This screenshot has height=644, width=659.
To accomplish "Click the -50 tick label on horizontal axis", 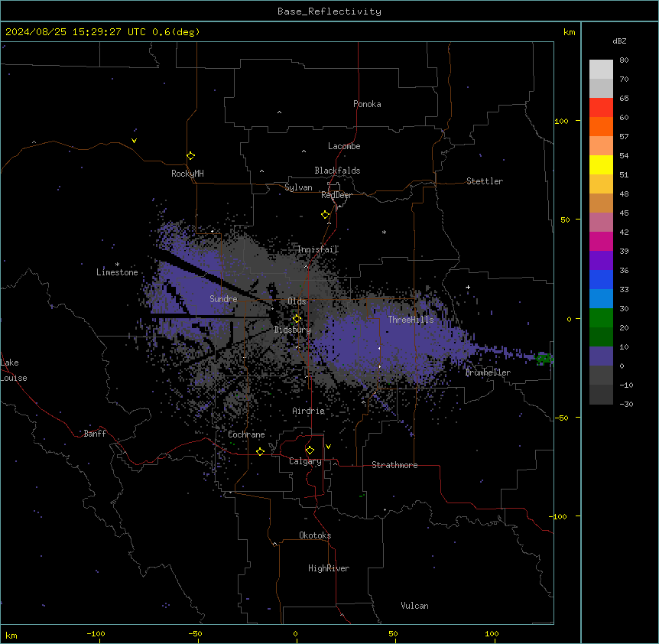I will point(195,633).
